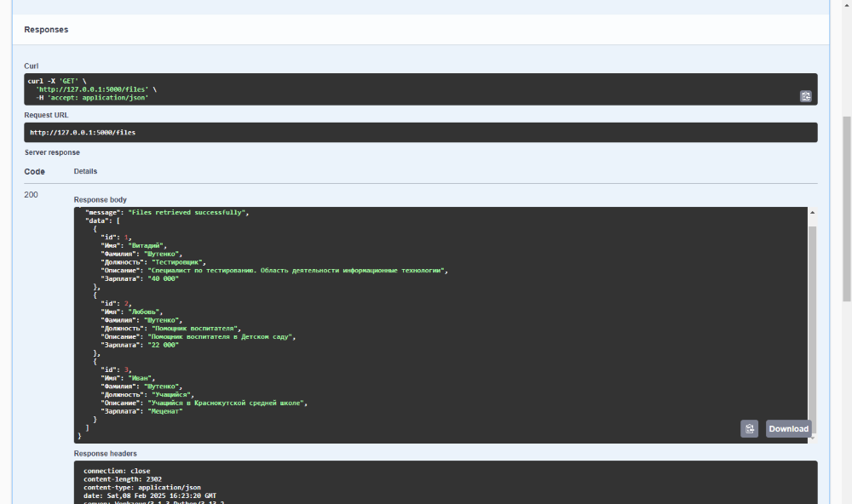This screenshot has width=852, height=504.
Task: Click the Request URL text box
Action: (421, 133)
